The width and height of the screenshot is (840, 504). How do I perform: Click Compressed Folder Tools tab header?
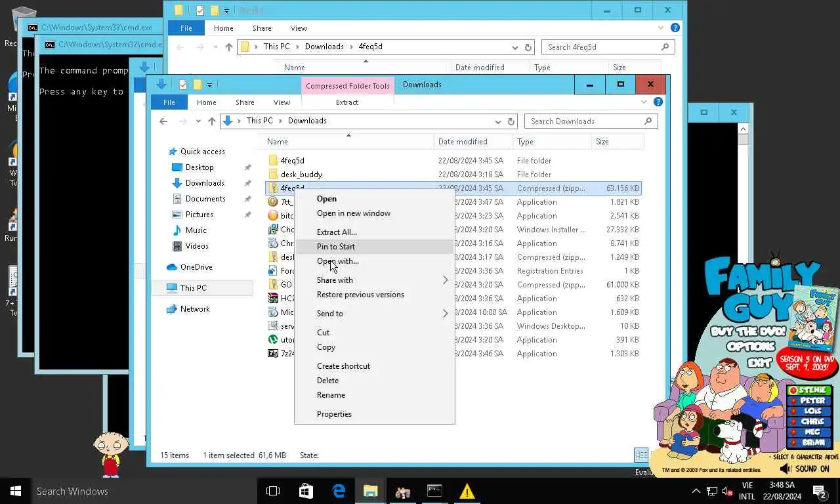click(347, 86)
